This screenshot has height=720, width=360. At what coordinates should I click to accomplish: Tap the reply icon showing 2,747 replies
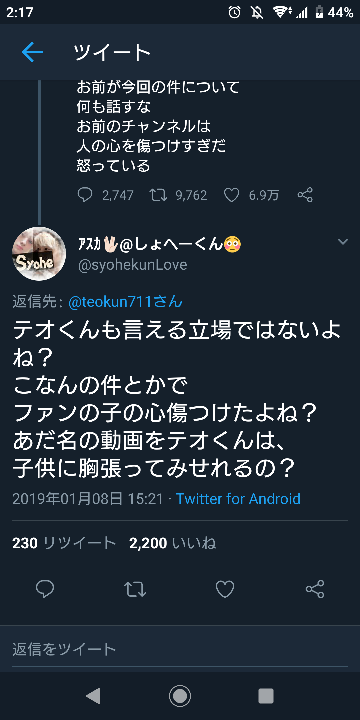85,195
